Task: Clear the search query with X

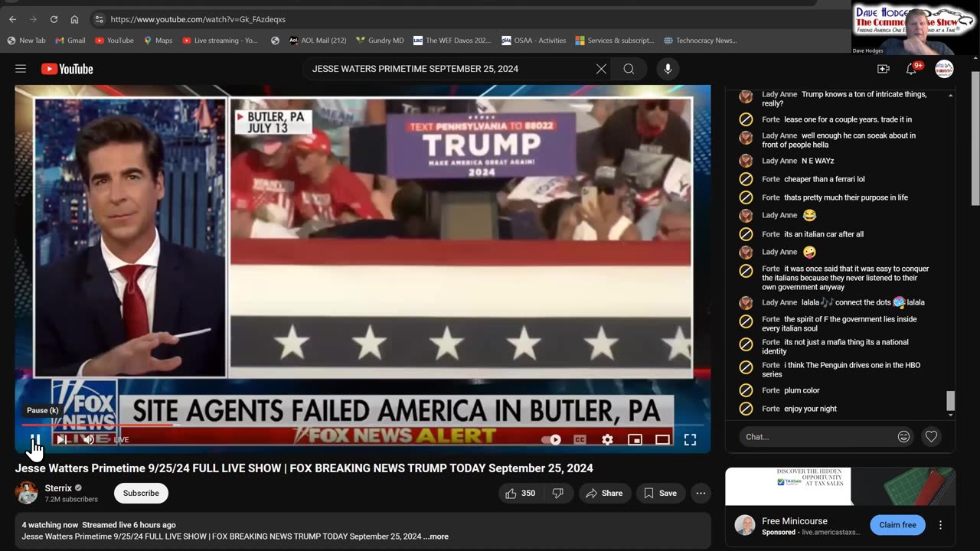Action: point(601,69)
